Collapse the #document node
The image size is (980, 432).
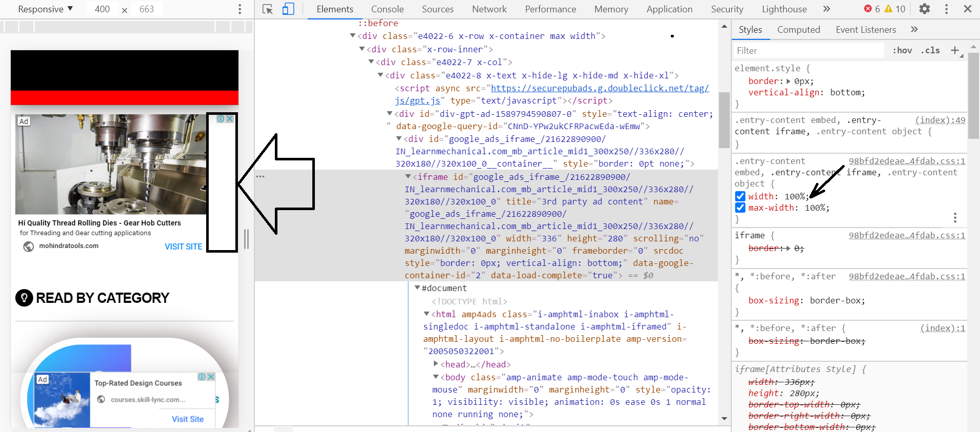pyautogui.click(x=417, y=288)
